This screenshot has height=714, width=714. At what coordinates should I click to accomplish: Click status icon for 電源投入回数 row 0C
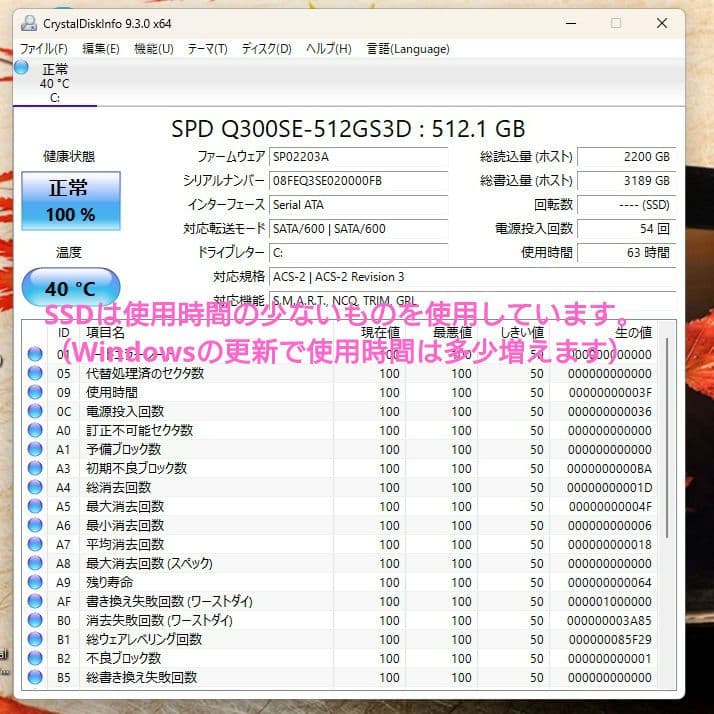point(35,411)
